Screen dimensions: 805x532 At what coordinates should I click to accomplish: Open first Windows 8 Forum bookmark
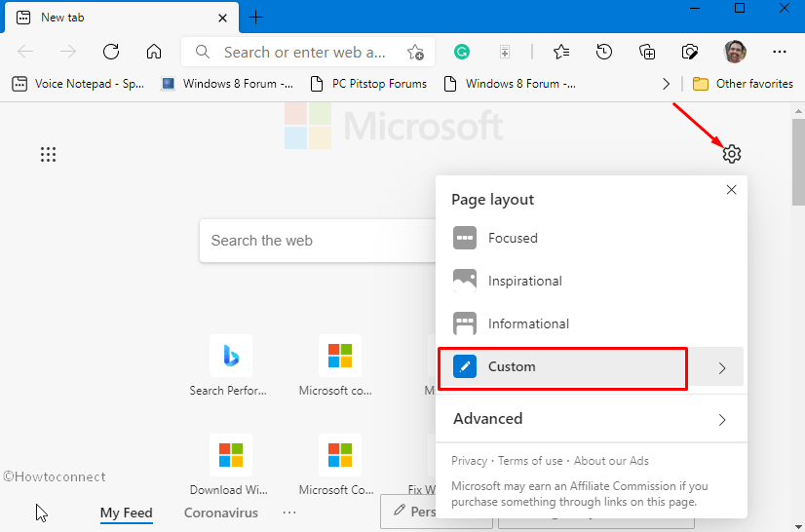click(226, 84)
